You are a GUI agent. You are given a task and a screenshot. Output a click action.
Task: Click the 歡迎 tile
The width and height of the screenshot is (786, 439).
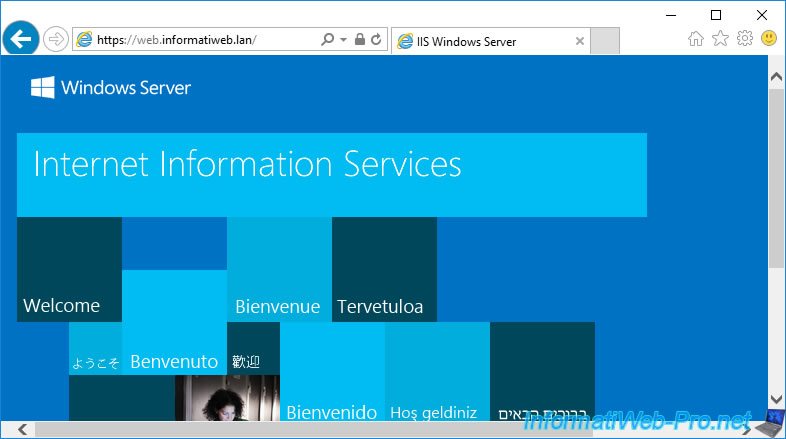click(x=253, y=348)
